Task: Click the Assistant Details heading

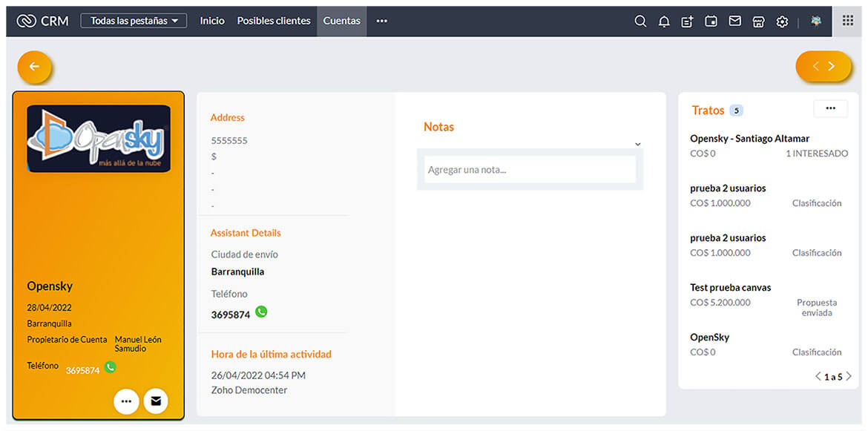Action: pyautogui.click(x=246, y=232)
